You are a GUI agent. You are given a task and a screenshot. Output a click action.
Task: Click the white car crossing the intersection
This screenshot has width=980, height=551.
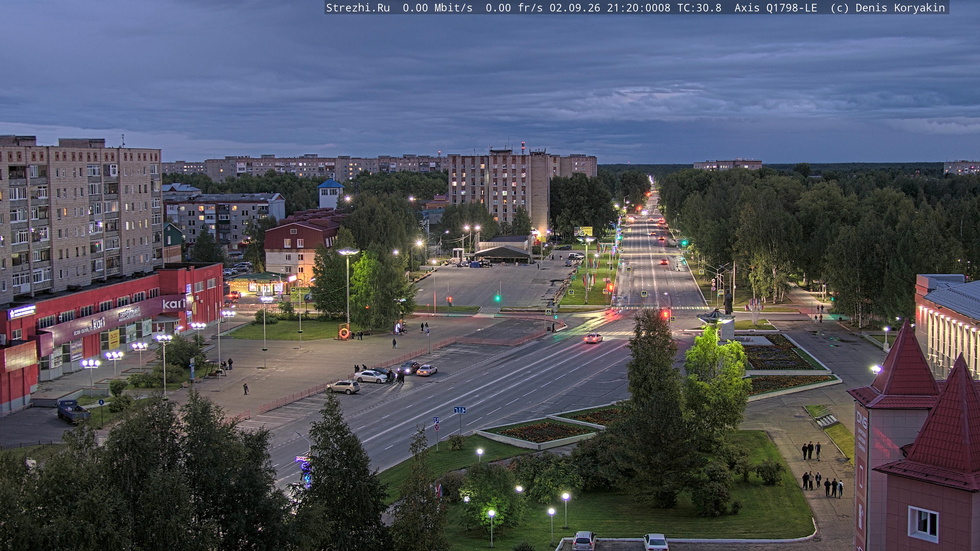[x=593, y=338]
